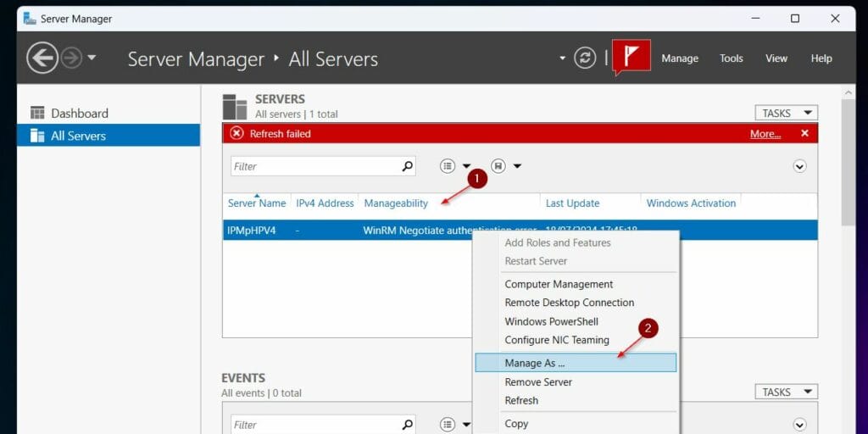Sort by Windows Activation column
This screenshot has width=868, height=434.
(691, 203)
